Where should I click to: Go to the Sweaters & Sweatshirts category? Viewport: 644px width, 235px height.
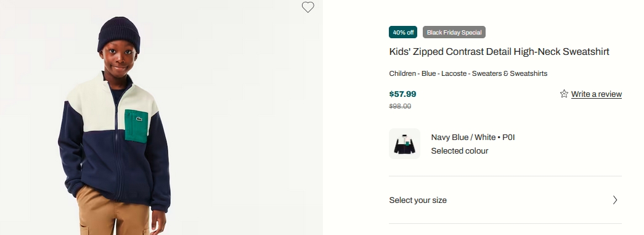click(510, 73)
